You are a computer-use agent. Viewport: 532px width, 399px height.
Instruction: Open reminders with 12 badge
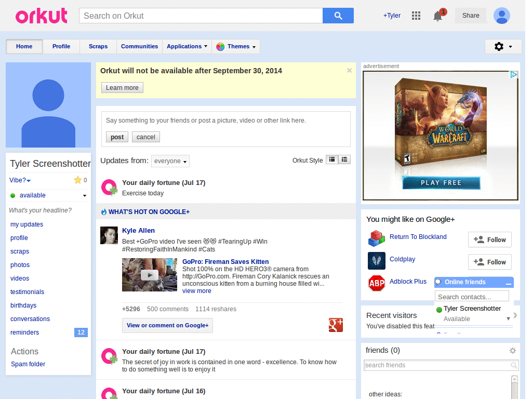click(x=48, y=332)
